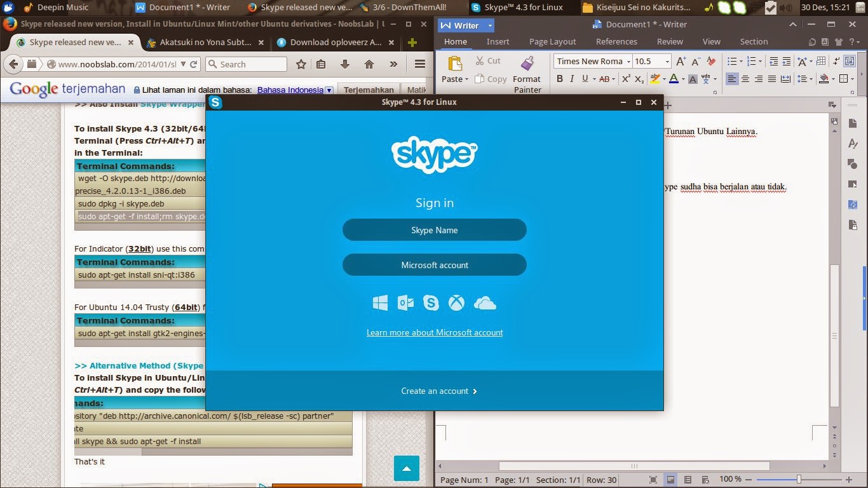Open the Page Layout tab in Writer
The width and height of the screenshot is (868, 488).
[x=552, y=41]
